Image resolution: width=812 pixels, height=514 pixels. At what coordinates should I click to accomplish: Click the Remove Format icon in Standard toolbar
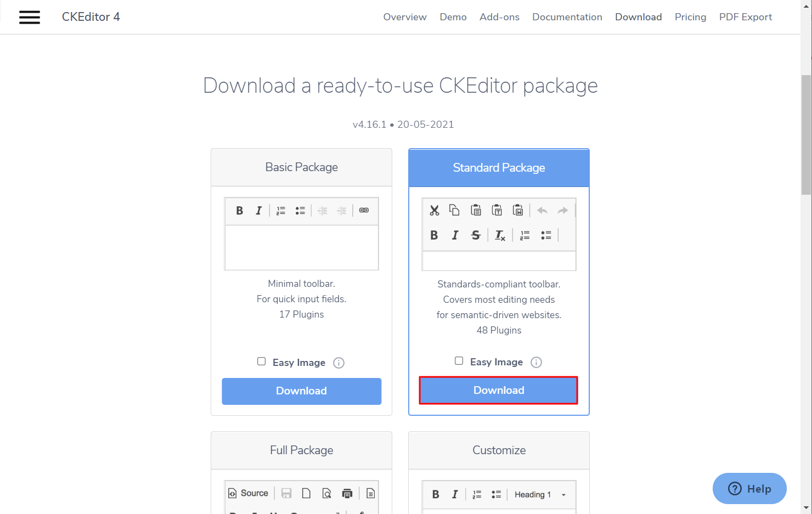pyautogui.click(x=500, y=235)
